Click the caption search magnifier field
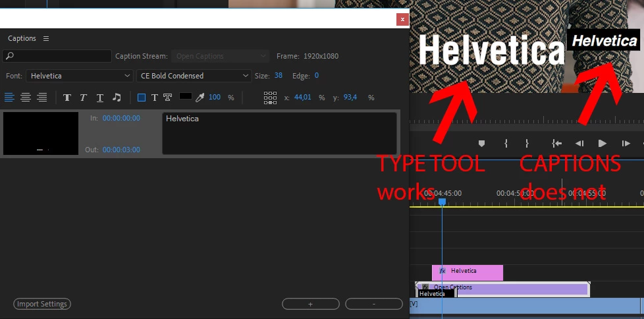The height and width of the screenshot is (319, 644). point(57,56)
